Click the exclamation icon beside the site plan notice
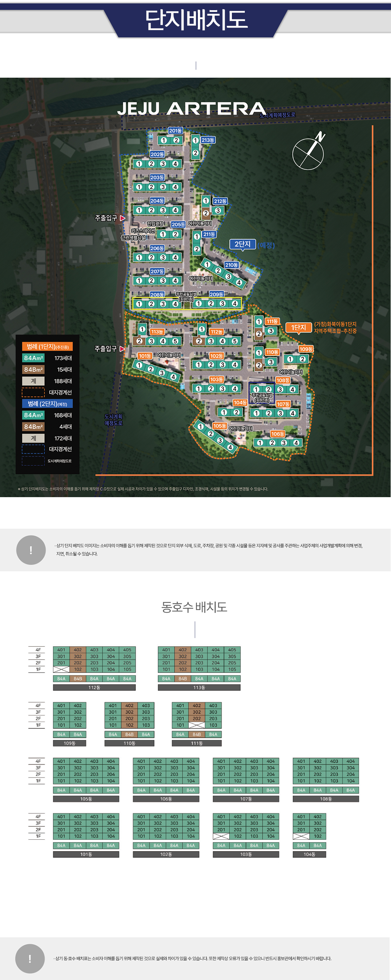 tap(31, 550)
